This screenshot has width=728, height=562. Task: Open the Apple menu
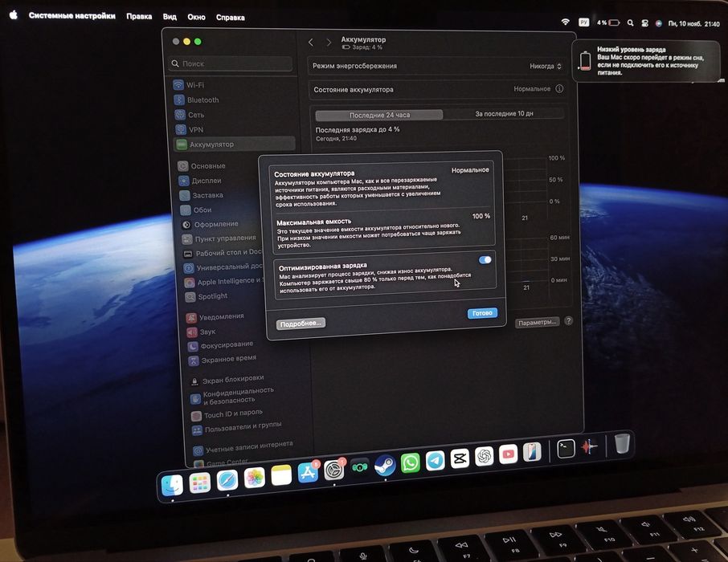coord(13,14)
